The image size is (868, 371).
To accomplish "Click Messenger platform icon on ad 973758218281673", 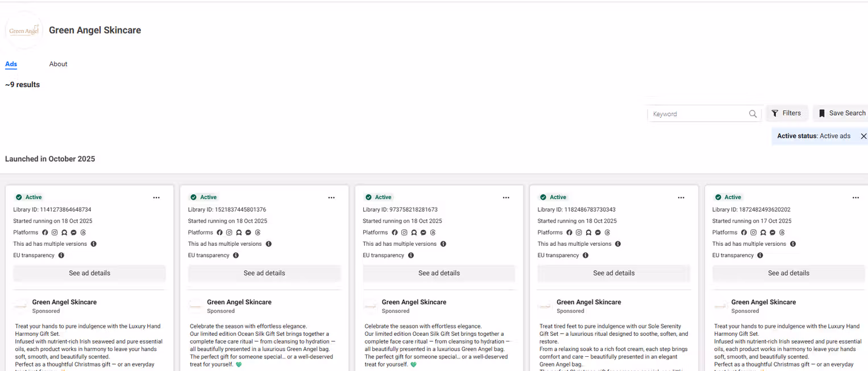I will 423,233.
